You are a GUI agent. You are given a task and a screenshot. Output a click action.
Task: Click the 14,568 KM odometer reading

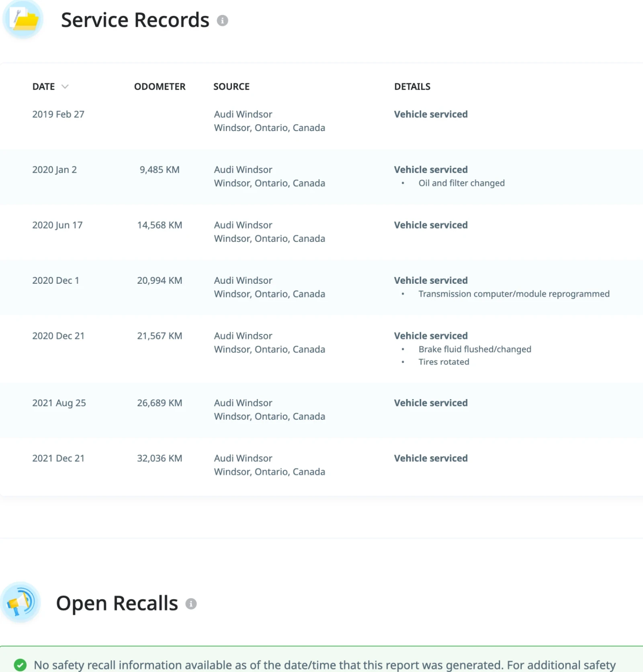coord(160,225)
